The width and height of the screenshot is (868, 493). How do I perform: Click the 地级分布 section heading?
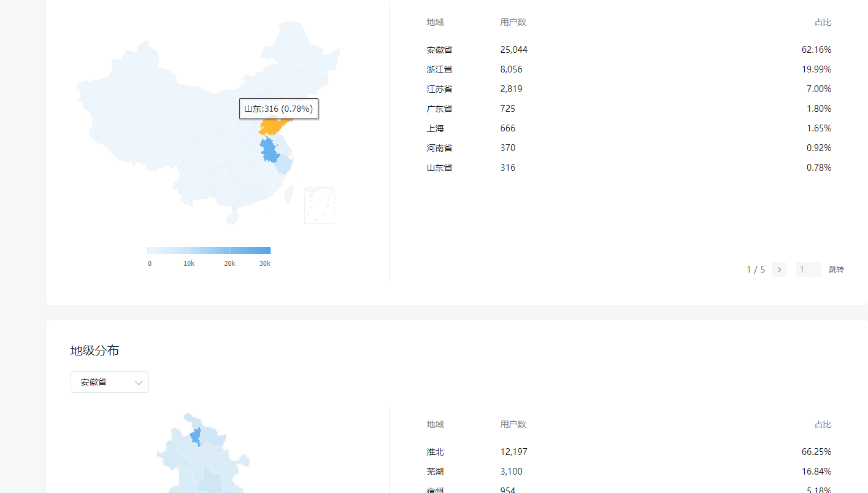(95, 351)
